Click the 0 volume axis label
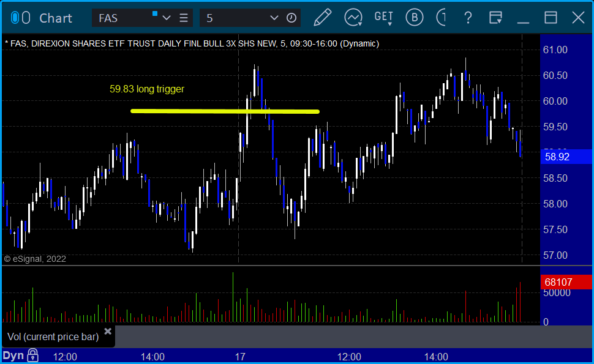 point(546,322)
